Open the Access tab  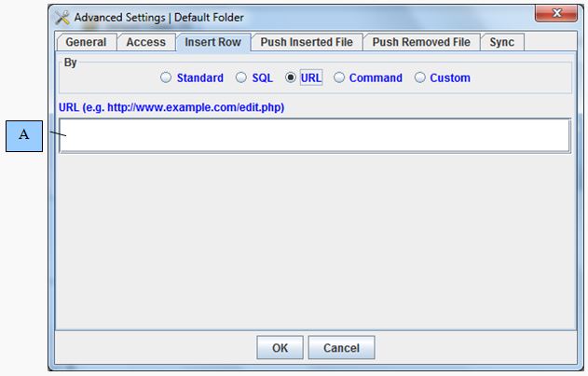(x=145, y=42)
